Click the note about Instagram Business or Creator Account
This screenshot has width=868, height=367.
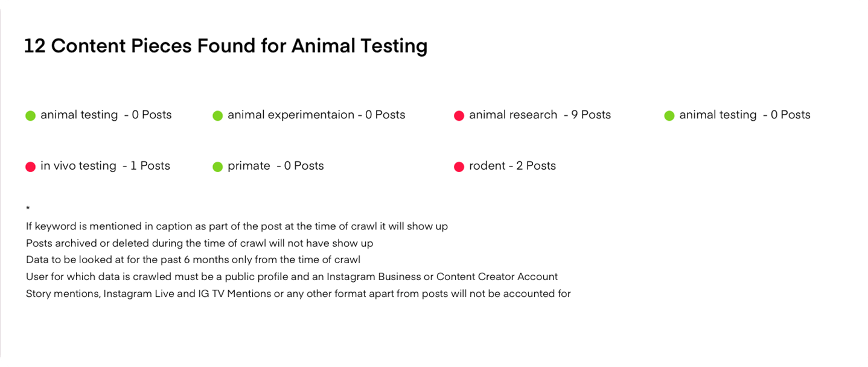click(292, 277)
